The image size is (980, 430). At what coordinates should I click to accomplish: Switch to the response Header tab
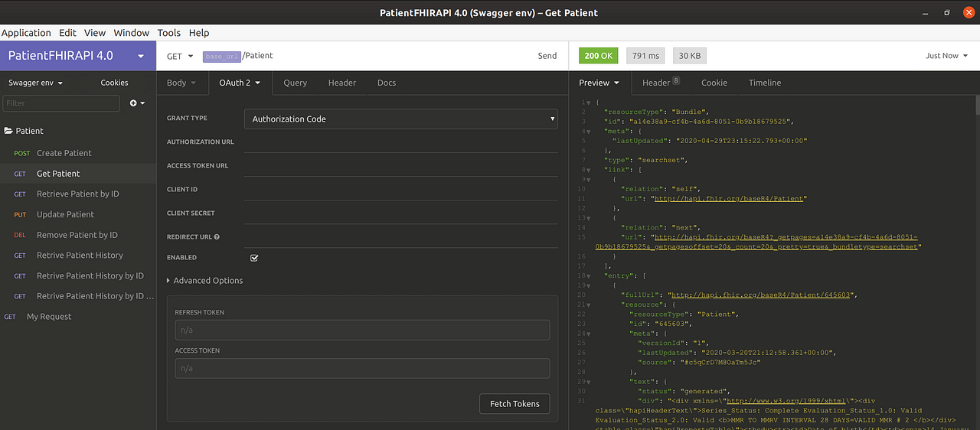[x=661, y=83]
